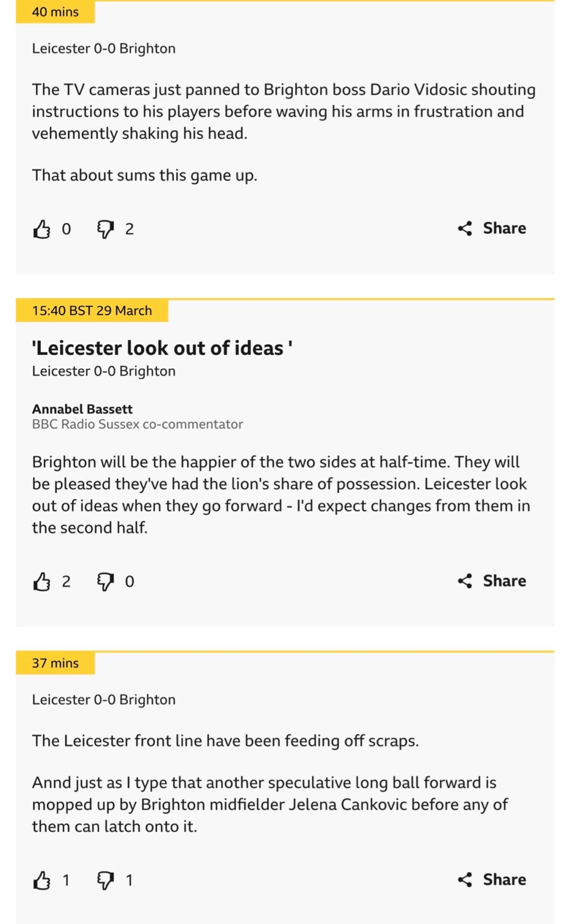
Task: Open the 'Leicester look out of ideas' headline
Action: [163, 348]
